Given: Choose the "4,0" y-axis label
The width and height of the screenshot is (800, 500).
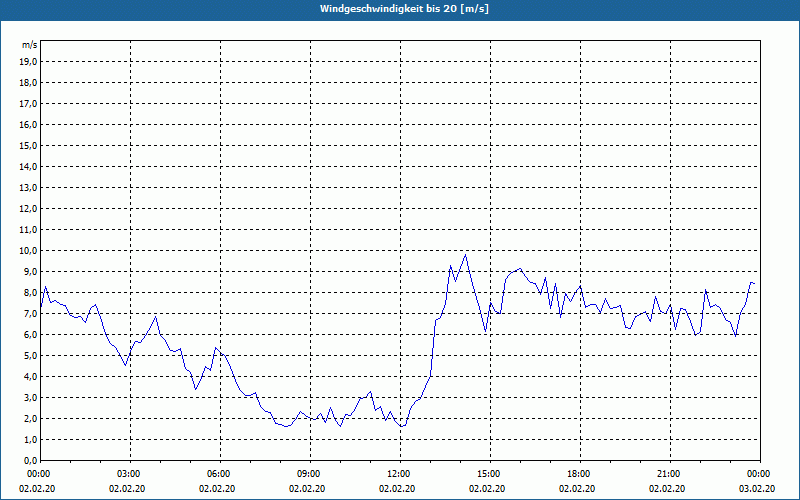Looking at the screenshot, I should [31, 377].
